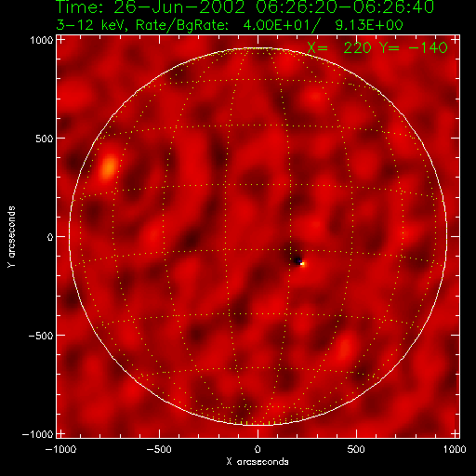Click the X= 220 Y= -140 coordinate label
Screen dimensions: 476x476
(377, 47)
